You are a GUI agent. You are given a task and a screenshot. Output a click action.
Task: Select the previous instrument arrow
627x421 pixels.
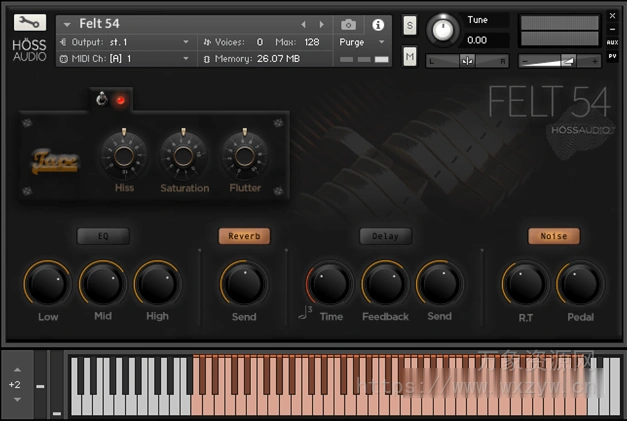click(304, 25)
